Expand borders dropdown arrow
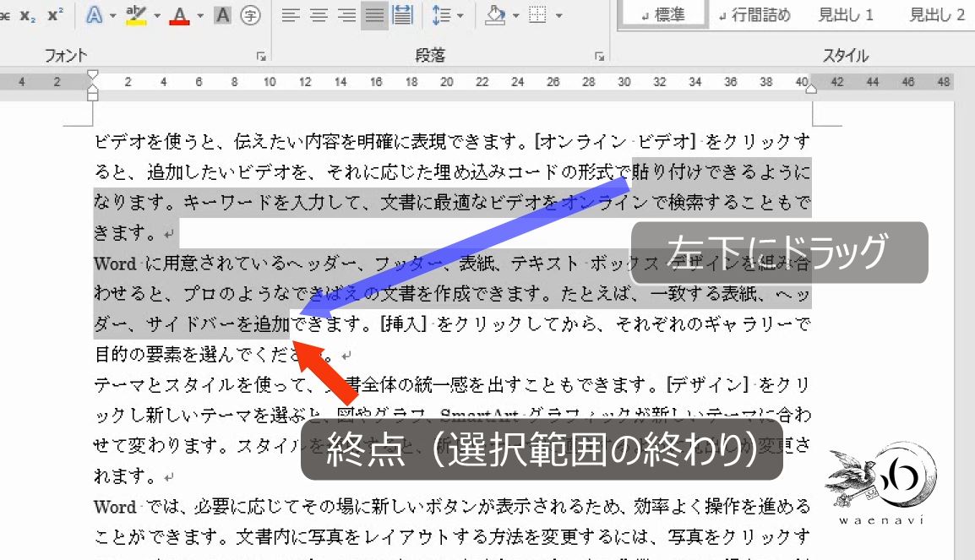975x560 pixels. coord(558,15)
